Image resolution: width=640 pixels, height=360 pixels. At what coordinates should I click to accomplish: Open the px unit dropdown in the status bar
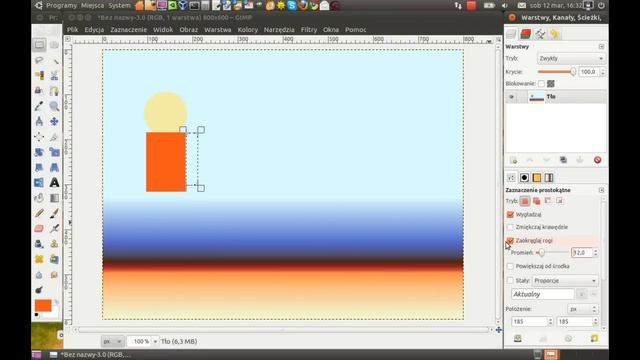pos(112,341)
